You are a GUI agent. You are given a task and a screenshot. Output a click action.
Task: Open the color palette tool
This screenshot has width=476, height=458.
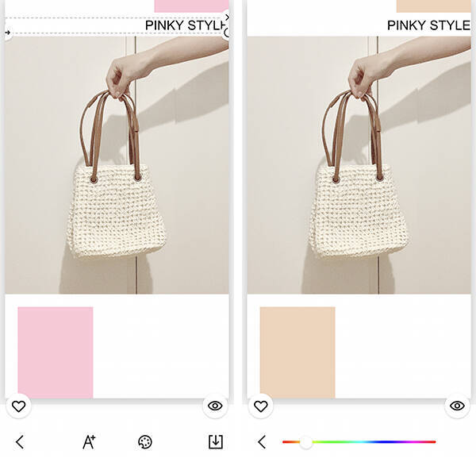(x=145, y=442)
